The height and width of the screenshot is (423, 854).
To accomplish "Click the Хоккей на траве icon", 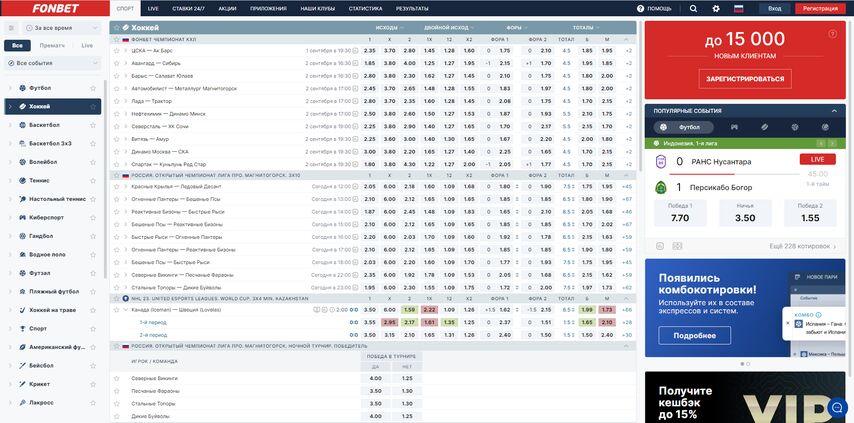I will [22, 310].
